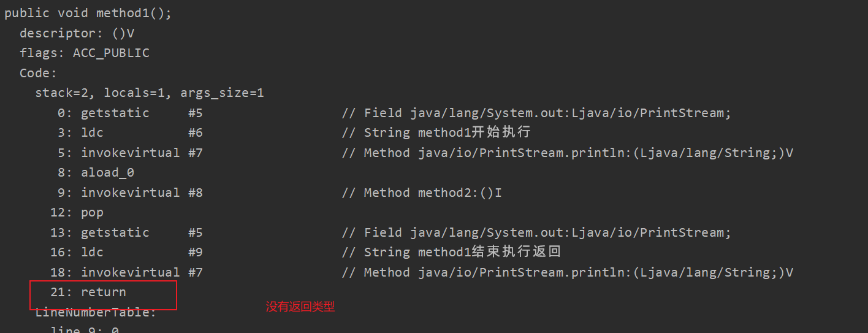Click the "0: getstatic #5" instruction

(130, 113)
